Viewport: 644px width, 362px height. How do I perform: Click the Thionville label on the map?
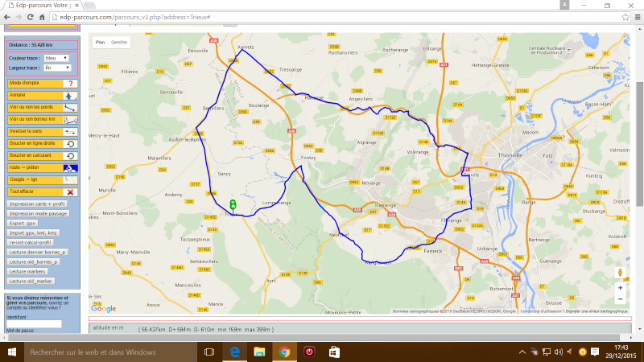click(510, 155)
